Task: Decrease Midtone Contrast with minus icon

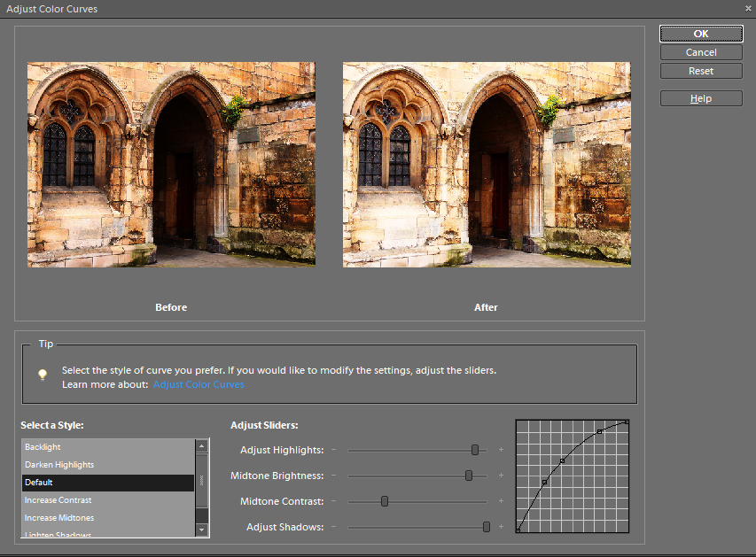Action: tap(333, 501)
